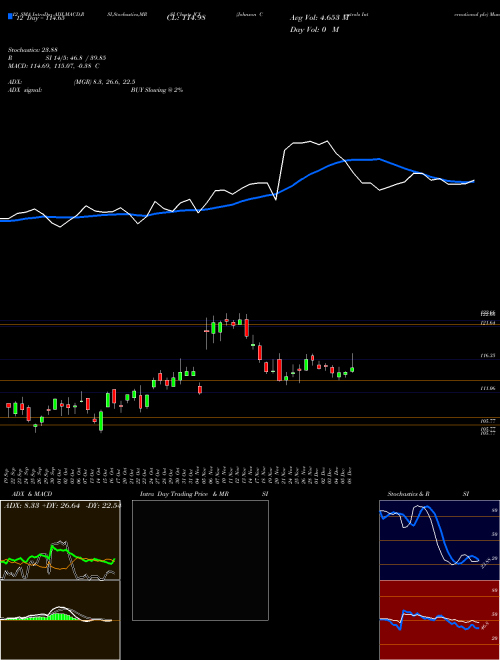
Task: Click the MACD values line '114.69, 115.07'
Action: (x=53, y=66)
